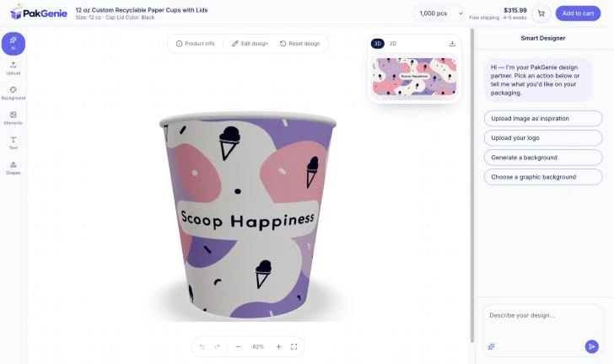Viewport: 614px width, 364px height.
Task: Open Product info
Action: 196,44
